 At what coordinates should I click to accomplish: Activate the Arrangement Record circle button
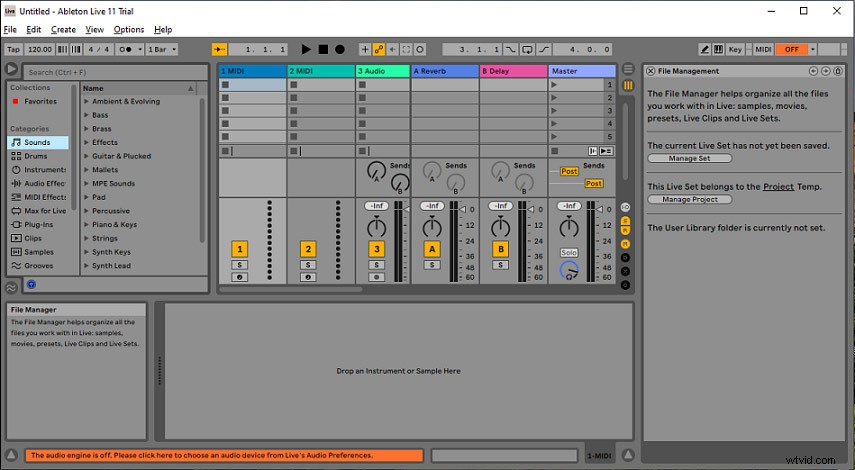click(340, 50)
